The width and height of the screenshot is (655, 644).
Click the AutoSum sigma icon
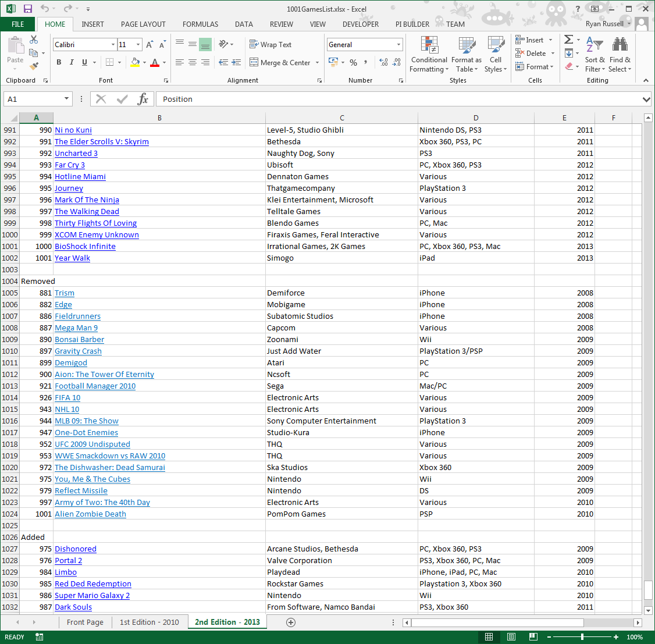pos(568,40)
